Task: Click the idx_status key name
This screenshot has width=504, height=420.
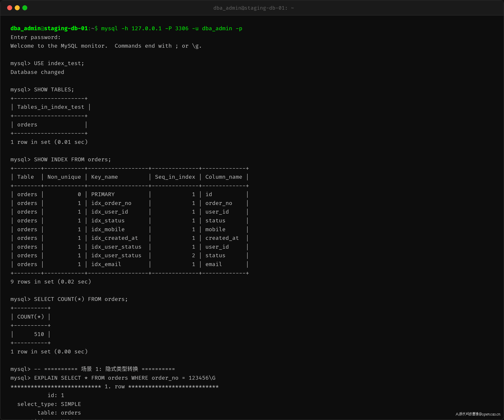Action: tap(108, 220)
